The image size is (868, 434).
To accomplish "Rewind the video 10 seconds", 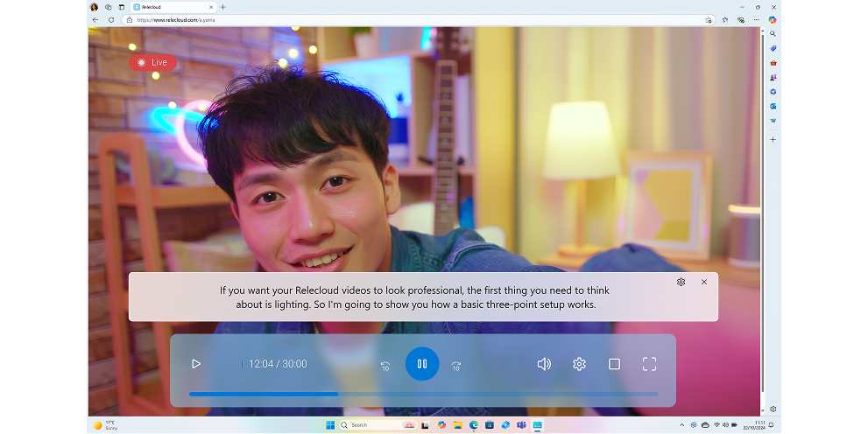I will [385, 366].
